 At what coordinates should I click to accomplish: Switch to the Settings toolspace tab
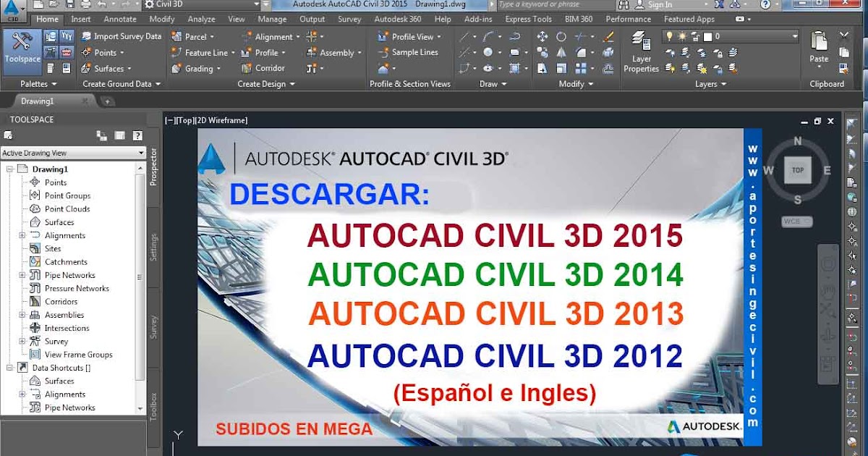(153, 247)
